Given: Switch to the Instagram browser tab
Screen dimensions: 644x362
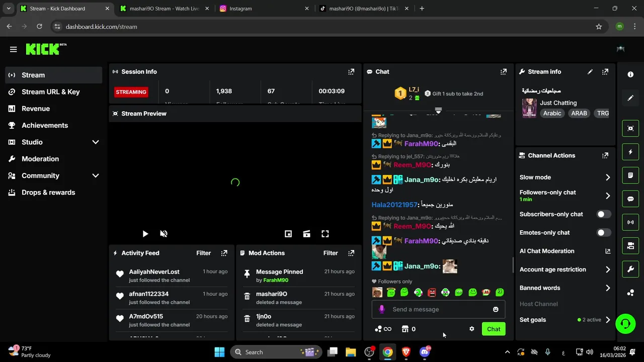Looking at the screenshot, I should coord(264,9).
